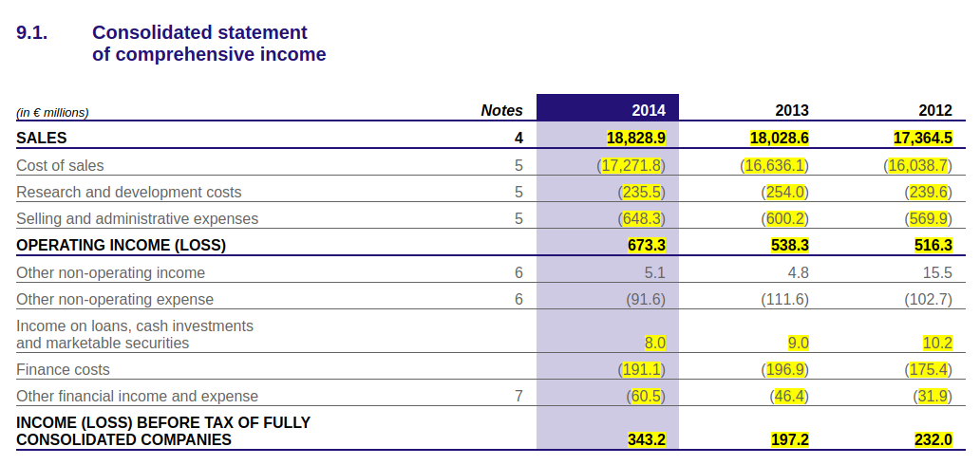Select the Cost of sales label
This screenshot has width=980, height=465.
coord(60,166)
